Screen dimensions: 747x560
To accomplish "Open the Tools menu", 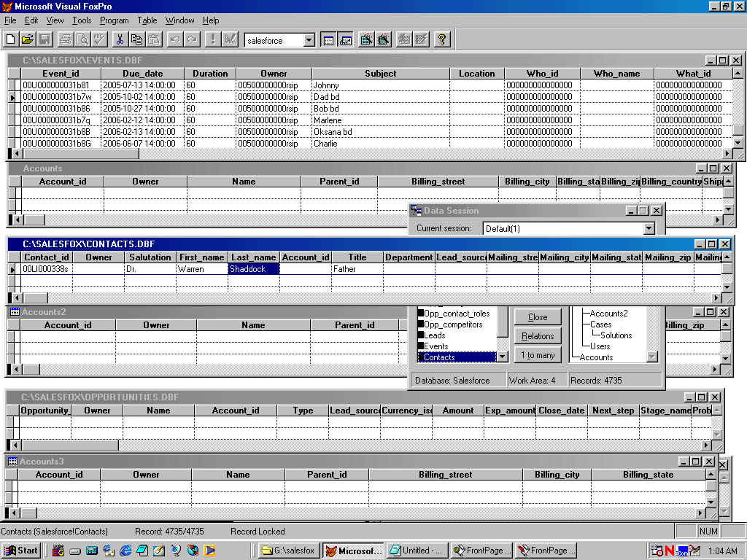I will coord(82,20).
